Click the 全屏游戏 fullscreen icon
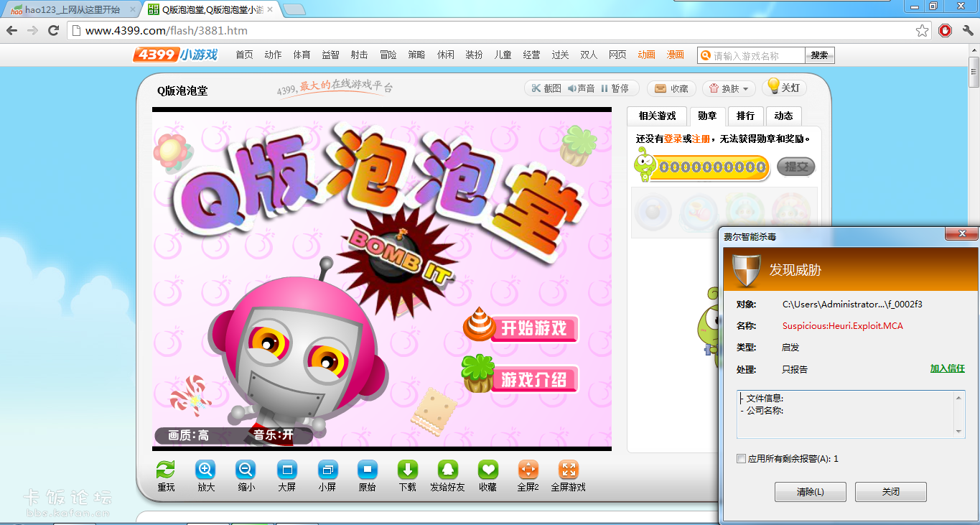 [x=568, y=470]
